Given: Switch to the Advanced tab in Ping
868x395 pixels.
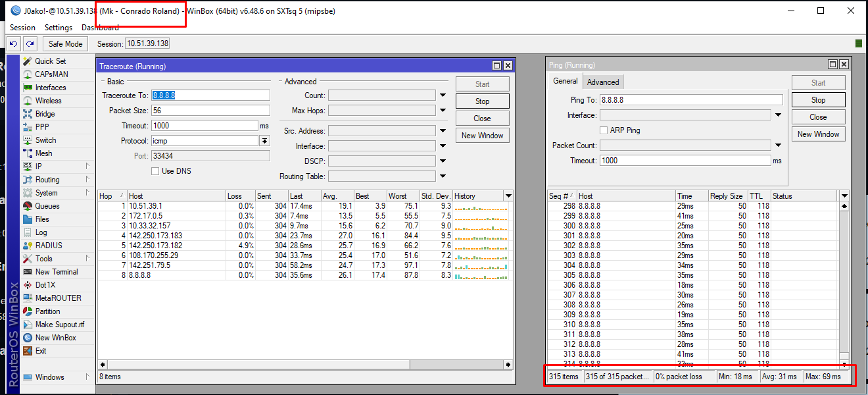Looking at the screenshot, I should pyautogui.click(x=603, y=82).
